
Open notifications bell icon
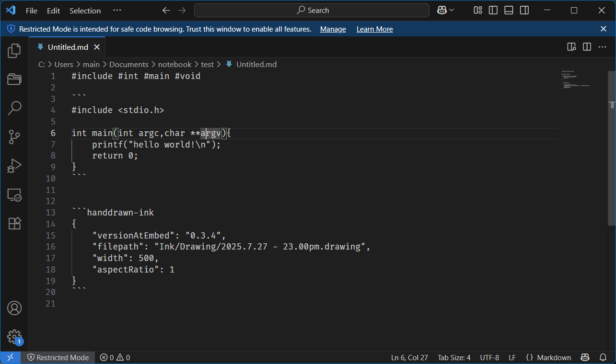603,357
